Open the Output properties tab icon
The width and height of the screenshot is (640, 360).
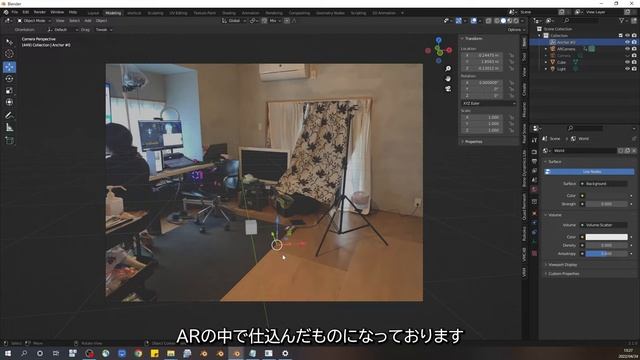pos(534,161)
